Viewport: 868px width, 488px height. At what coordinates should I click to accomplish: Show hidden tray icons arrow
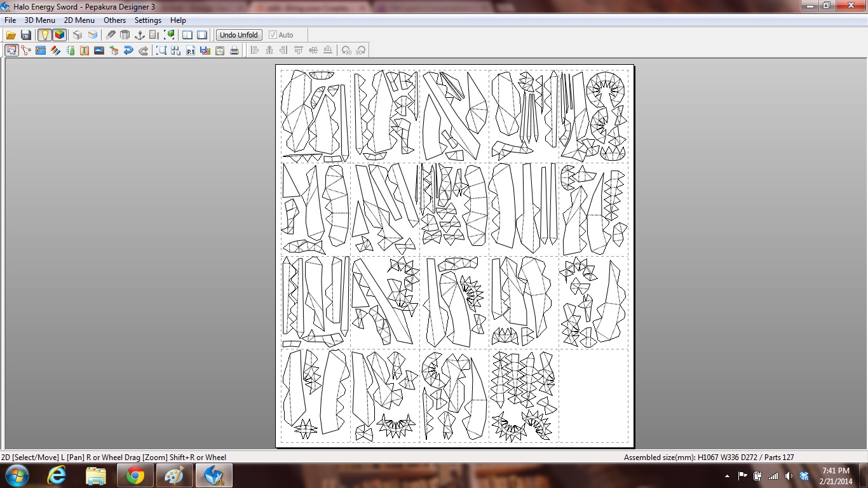tap(727, 476)
